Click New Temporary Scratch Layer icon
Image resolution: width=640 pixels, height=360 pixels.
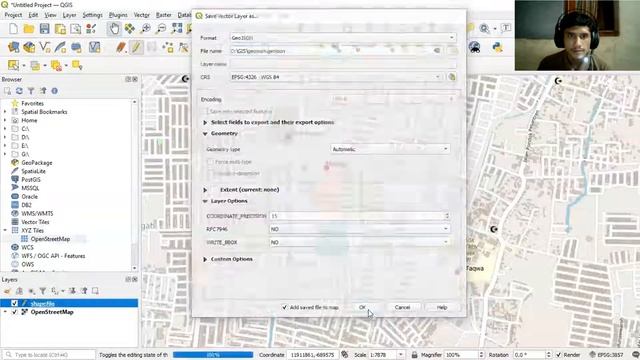(76, 47)
